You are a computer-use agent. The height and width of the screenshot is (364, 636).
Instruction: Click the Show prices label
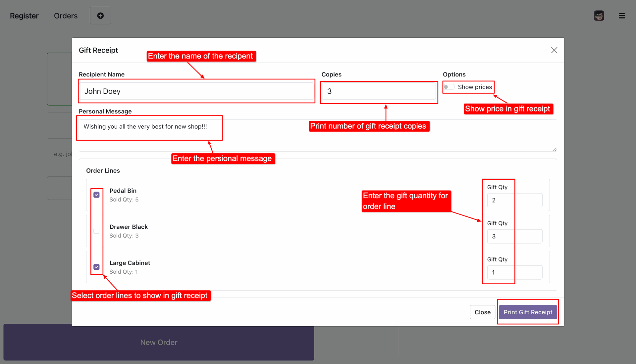(x=475, y=87)
